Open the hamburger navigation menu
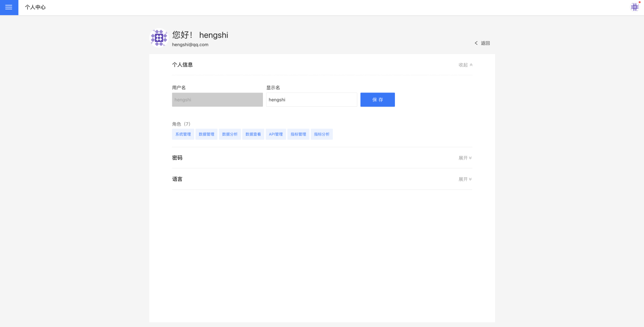Screen dimensions: 644x327 9,8
